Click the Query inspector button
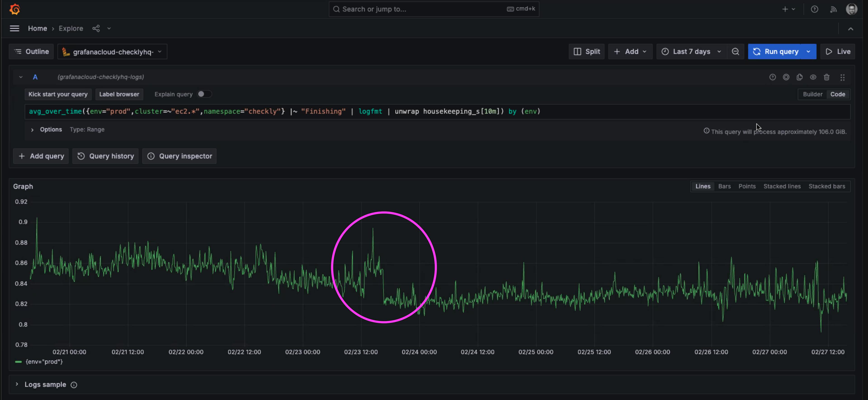The height and width of the screenshot is (400, 868). [179, 156]
